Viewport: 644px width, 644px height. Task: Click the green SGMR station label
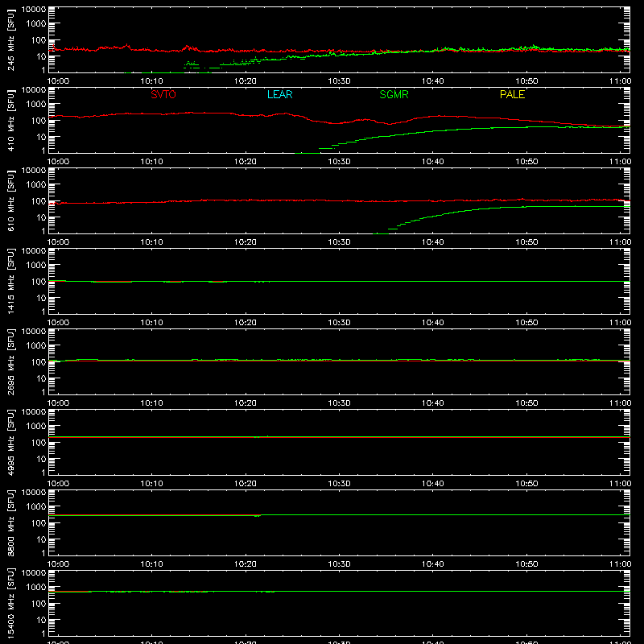tap(394, 94)
